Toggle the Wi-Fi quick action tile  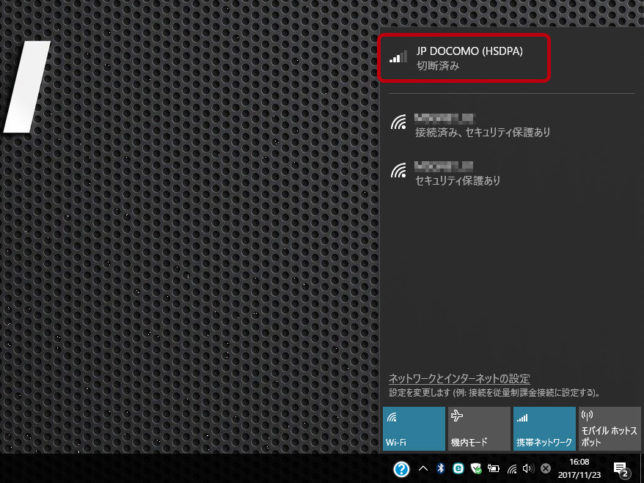tap(414, 429)
